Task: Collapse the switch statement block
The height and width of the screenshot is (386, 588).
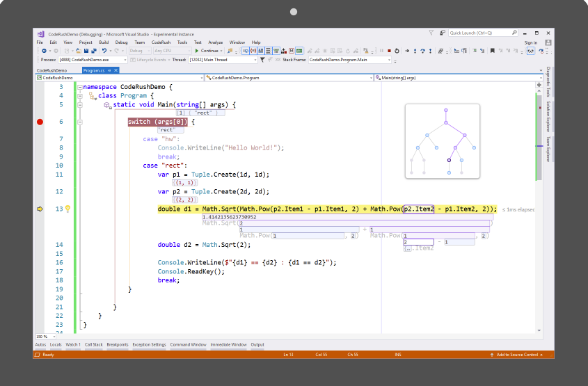Action: (80, 122)
